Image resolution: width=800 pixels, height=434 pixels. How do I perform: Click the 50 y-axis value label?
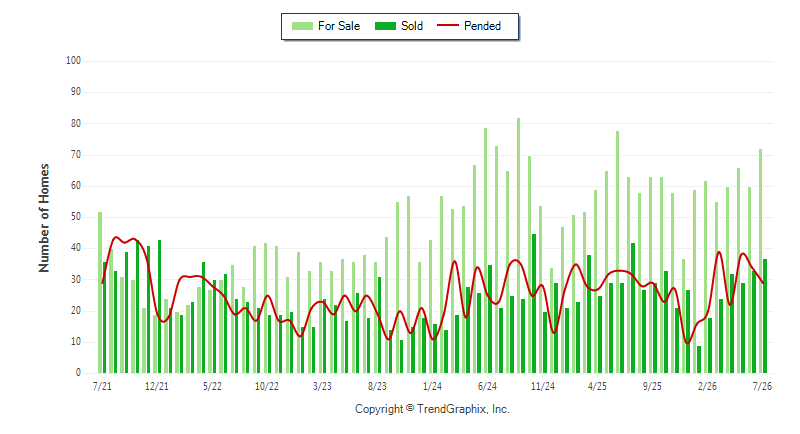[76, 217]
